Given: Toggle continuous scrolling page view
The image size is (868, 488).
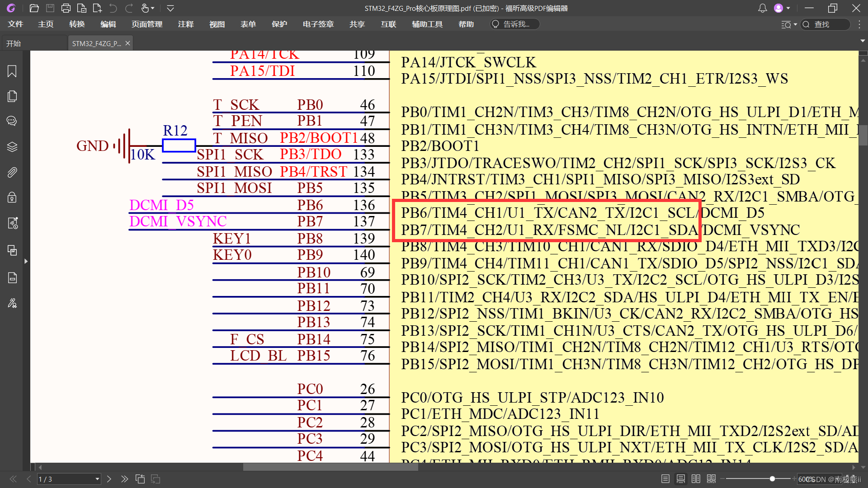Looking at the screenshot, I should click(x=680, y=479).
